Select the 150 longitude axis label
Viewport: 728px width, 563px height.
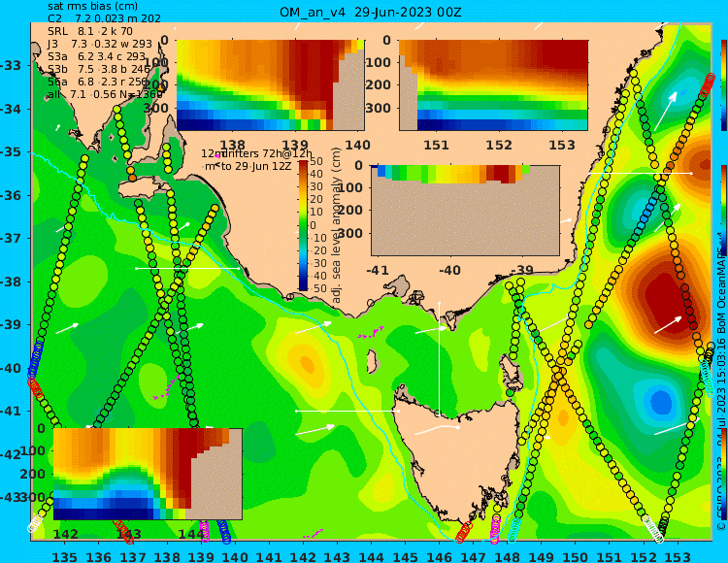point(576,557)
